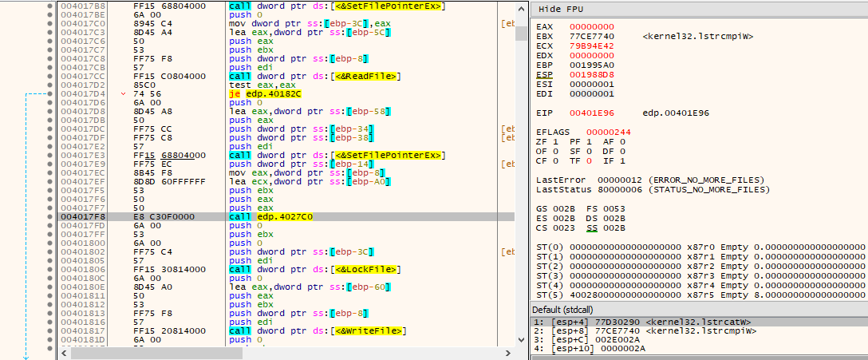Toggle breakpoint bullet beside address 004017D4
Screen dimensions: 868x360
pyautogui.click(x=50, y=93)
